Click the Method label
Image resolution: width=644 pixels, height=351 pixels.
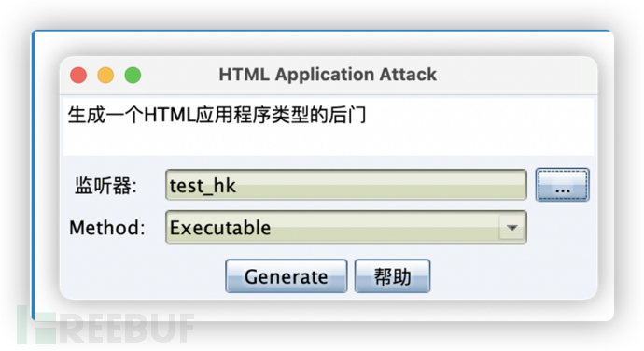click(x=107, y=228)
